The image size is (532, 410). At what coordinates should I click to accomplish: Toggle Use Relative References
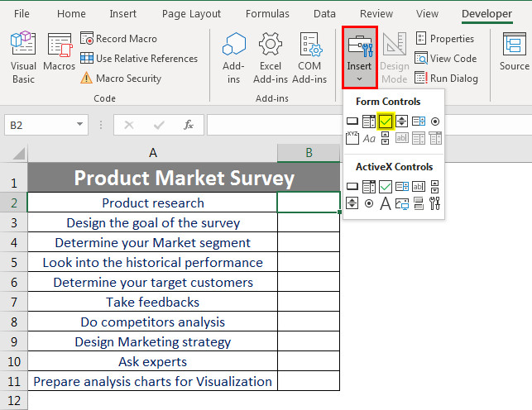click(139, 59)
